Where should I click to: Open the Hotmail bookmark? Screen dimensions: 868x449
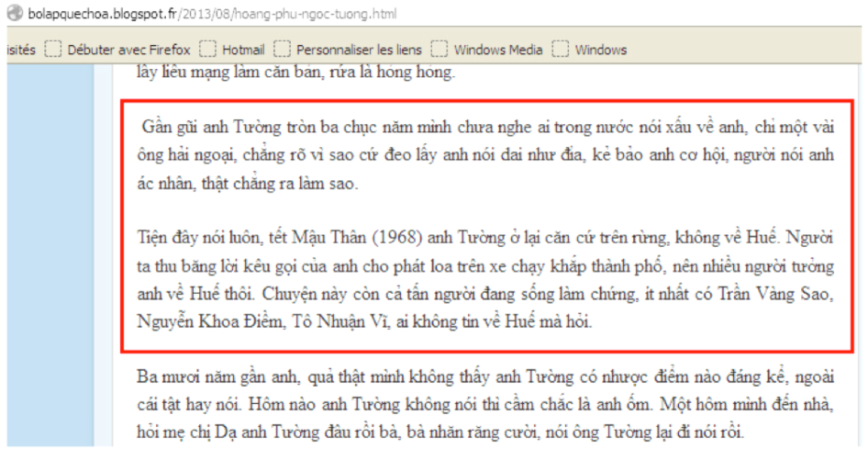[x=243, y=50]
